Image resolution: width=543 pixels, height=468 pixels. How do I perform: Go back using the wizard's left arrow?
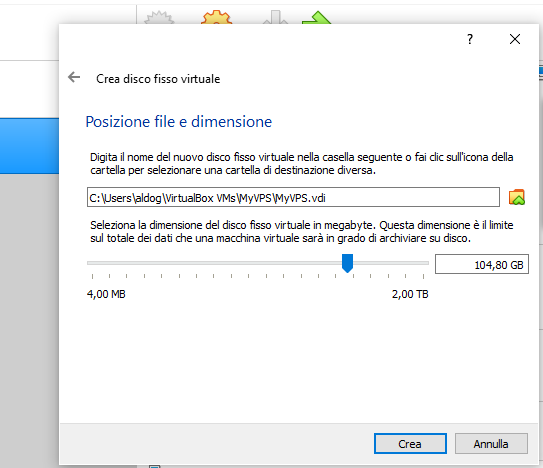click(x=74, y=77)
